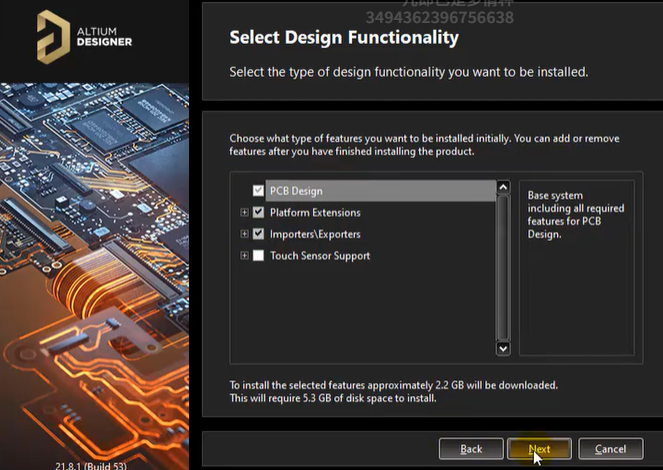Screen dimensions: 663x470
Task: Click the '2.2 GB will be downloaded' text
Action: pyautogui.click(x=496, y=385)
